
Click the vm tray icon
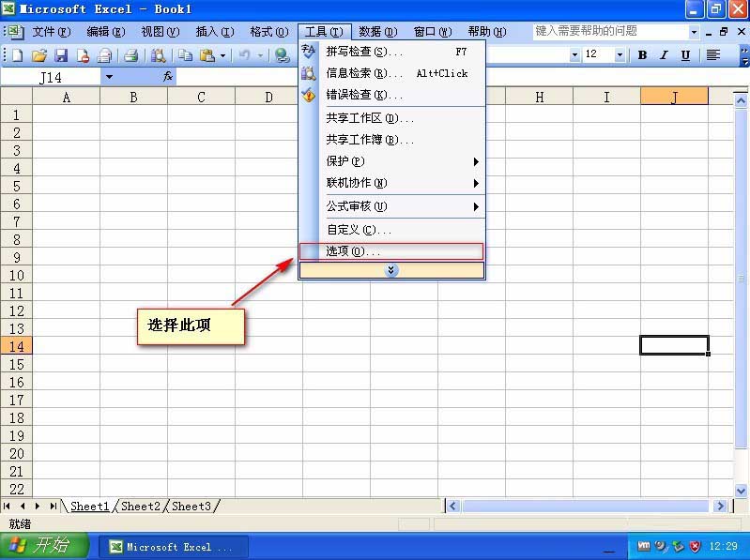coord(644,546)
